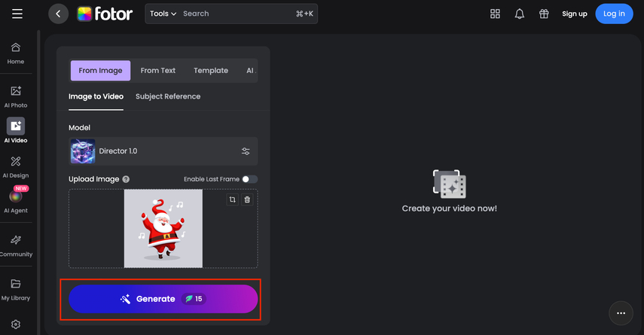This screenshot has height=335, width=644.
Task: Open model settings sliders icon
Action: pyautogui.click(x=246, y=151)
